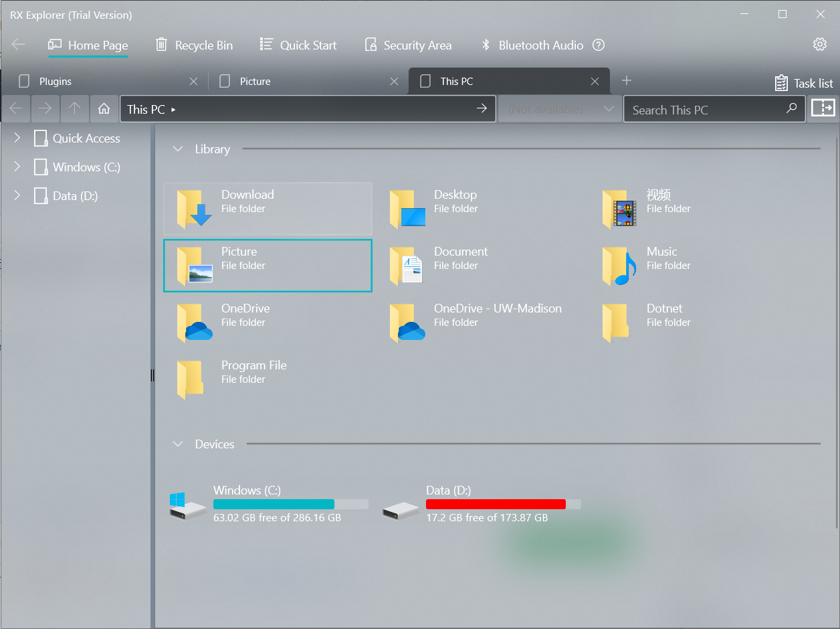Open the Program File folder icon
Image resolution: width=840 pixels, height=629 pixels.
[190, 379]
